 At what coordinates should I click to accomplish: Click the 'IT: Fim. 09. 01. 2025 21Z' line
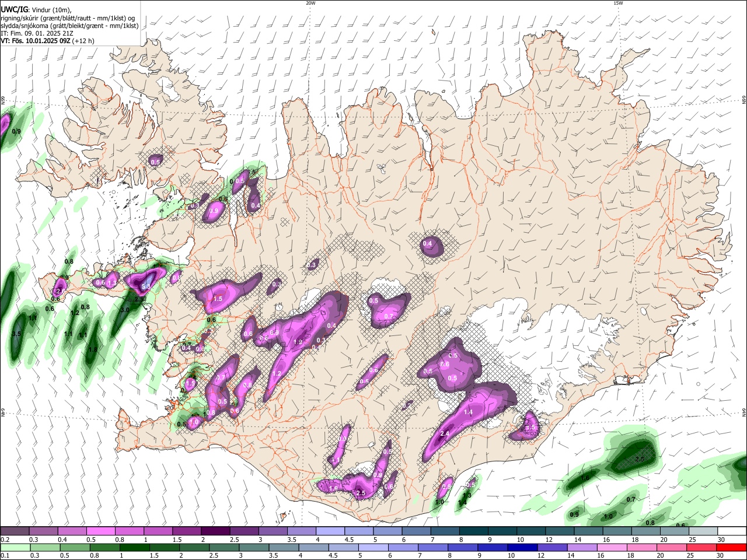pos(37,33)
